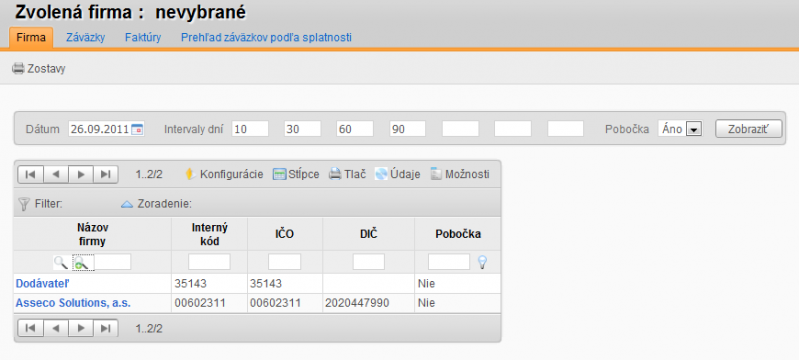The width and height of the screenshot is (799, 360).
Task: Switch to the Faktúry tab
Action: pyautogui.click(x=143, y=38)
